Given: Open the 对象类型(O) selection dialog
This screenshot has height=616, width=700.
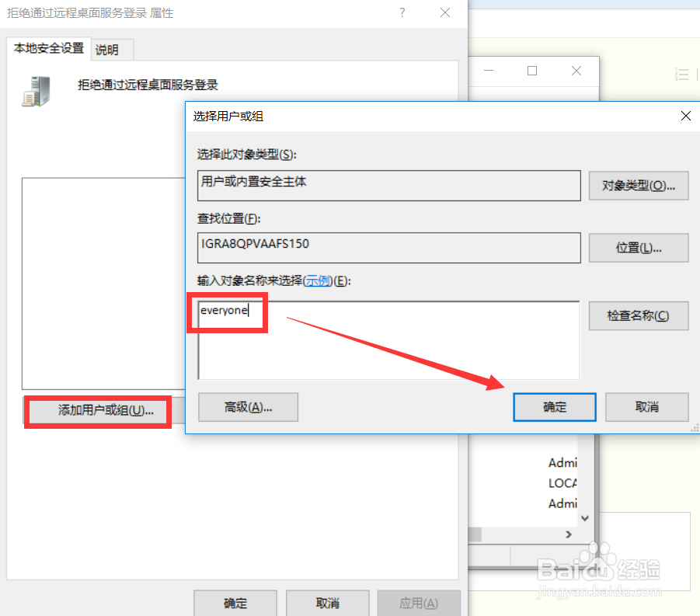Looking at the screenshot, I should (x=639, y=186).
